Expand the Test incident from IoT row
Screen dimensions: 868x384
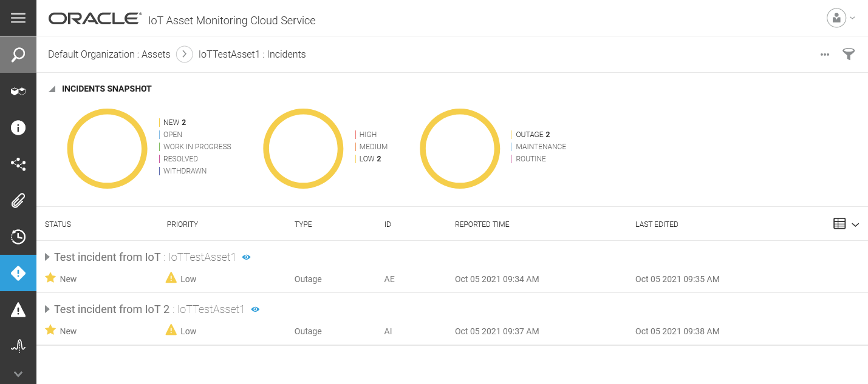pos(47,257)
